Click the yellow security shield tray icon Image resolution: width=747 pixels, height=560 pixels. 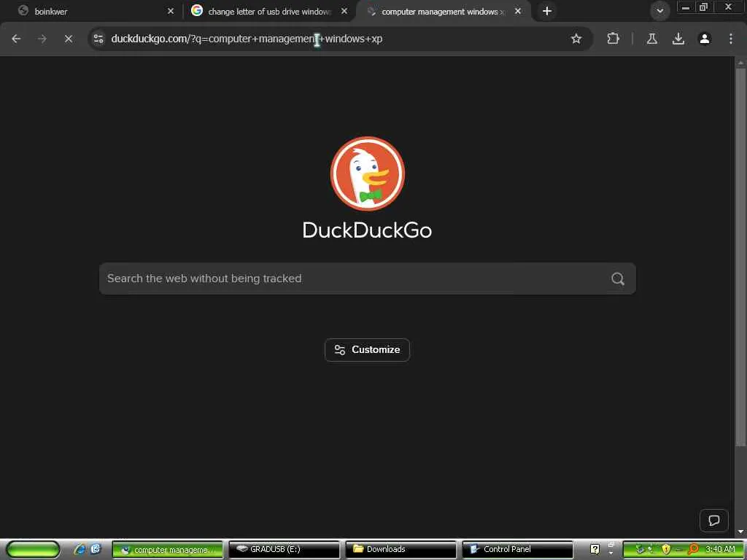coord(666,550)
